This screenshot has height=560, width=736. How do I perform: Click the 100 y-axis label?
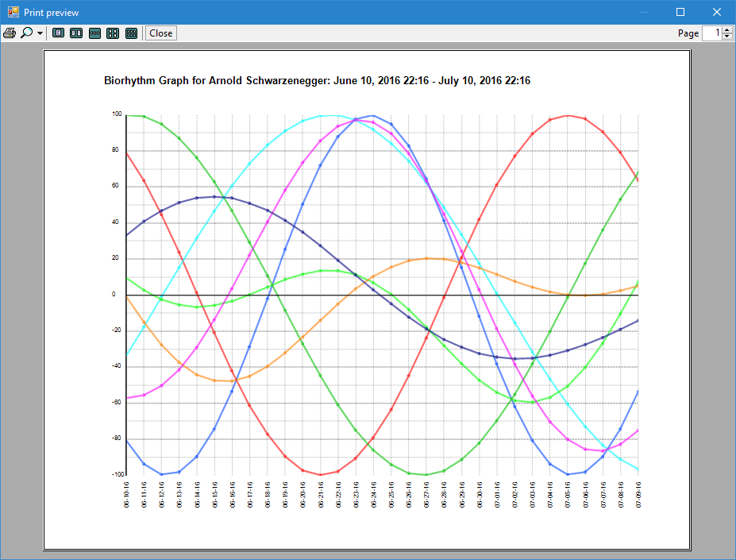pyautogui.click(x=117, y=114)
